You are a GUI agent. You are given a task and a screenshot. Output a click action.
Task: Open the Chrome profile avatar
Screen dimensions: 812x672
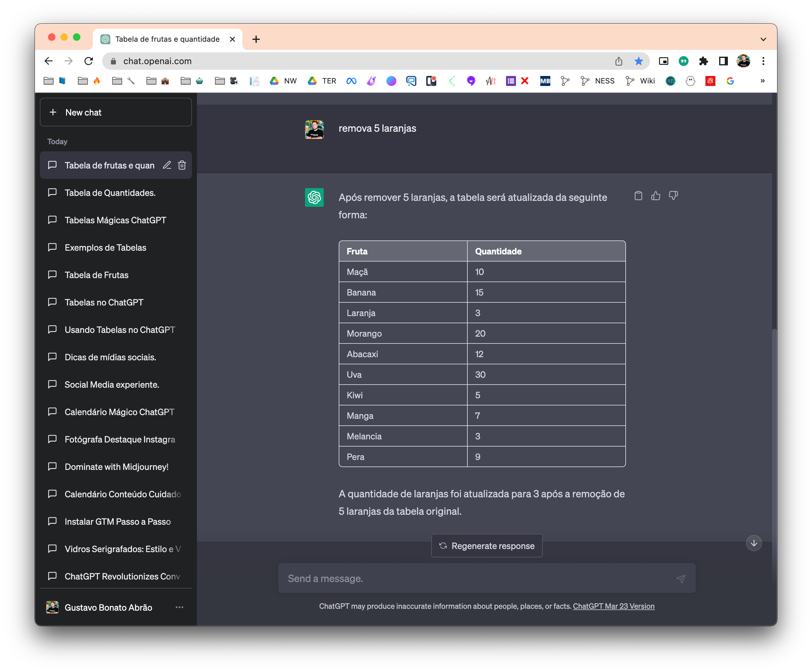coord(743,61)
